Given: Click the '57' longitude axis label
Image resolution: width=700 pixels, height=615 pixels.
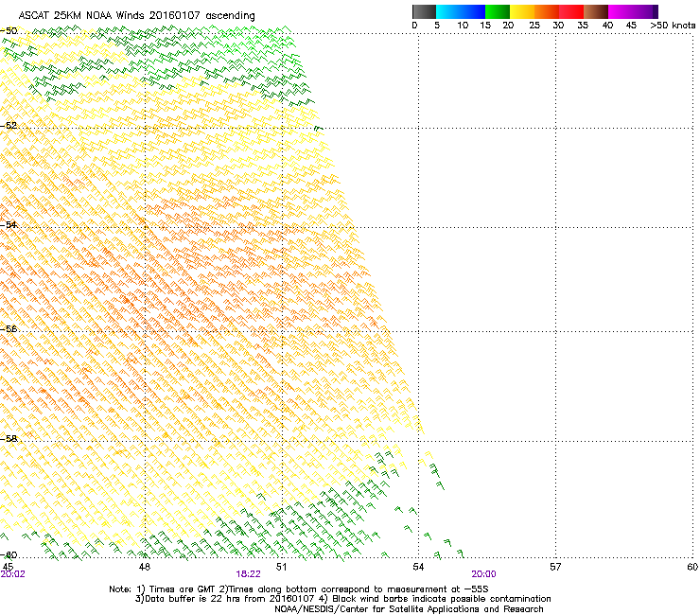Looking at the screenshot, I should point(555,567).
